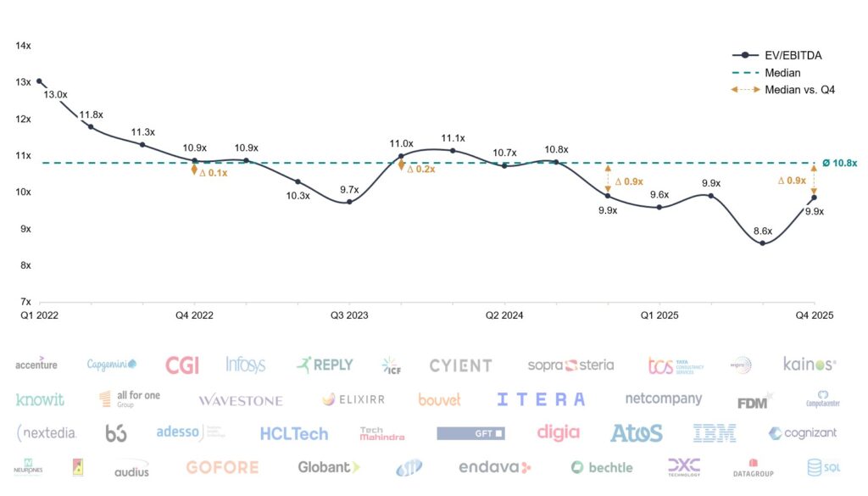Image resolution: width=868 pixels, height=496 pixels.
Task: Click the Q1 2022 data point at 13.0x
Action: point(39,81)
